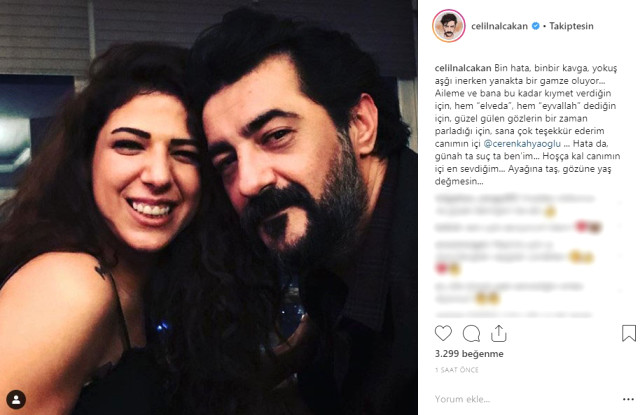Open the @cerenkahyaoglu mention link
The height and width of the screenshot is (415, 640).
[522, 144]
